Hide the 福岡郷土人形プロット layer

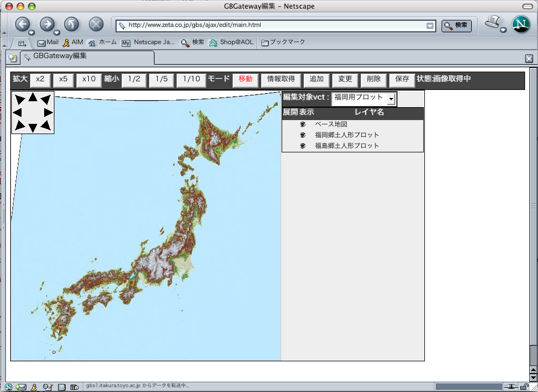[x=303, y=135]
